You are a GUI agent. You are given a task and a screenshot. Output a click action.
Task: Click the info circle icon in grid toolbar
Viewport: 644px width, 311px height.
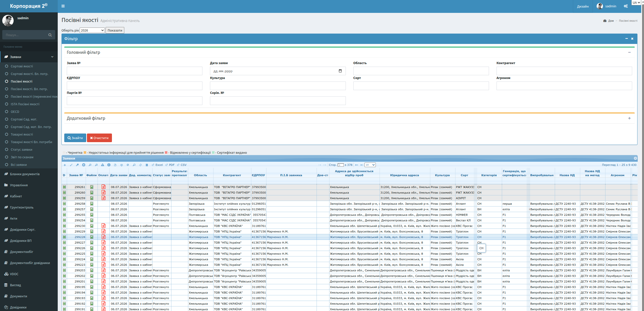coord(109,165)
